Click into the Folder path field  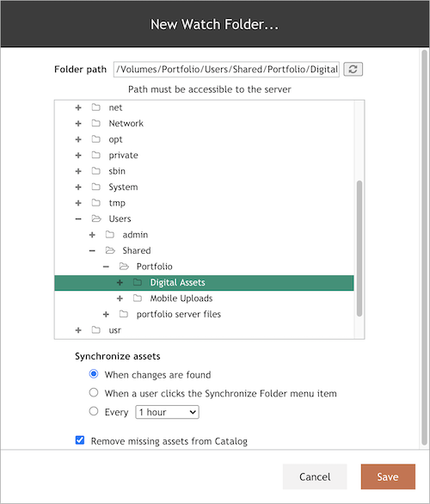pyautogui.click(x=226, y=69)
